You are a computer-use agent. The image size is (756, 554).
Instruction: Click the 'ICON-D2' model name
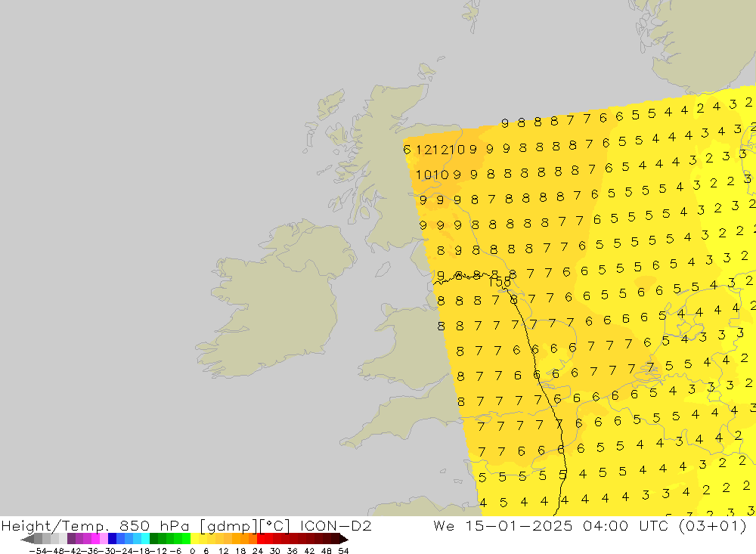[336, 525]
